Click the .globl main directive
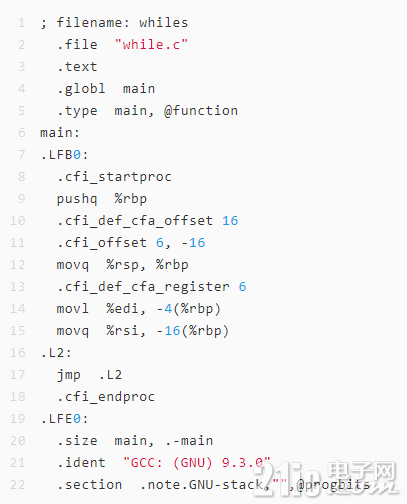This screenshot has width=407, height=504. (106, 89)
